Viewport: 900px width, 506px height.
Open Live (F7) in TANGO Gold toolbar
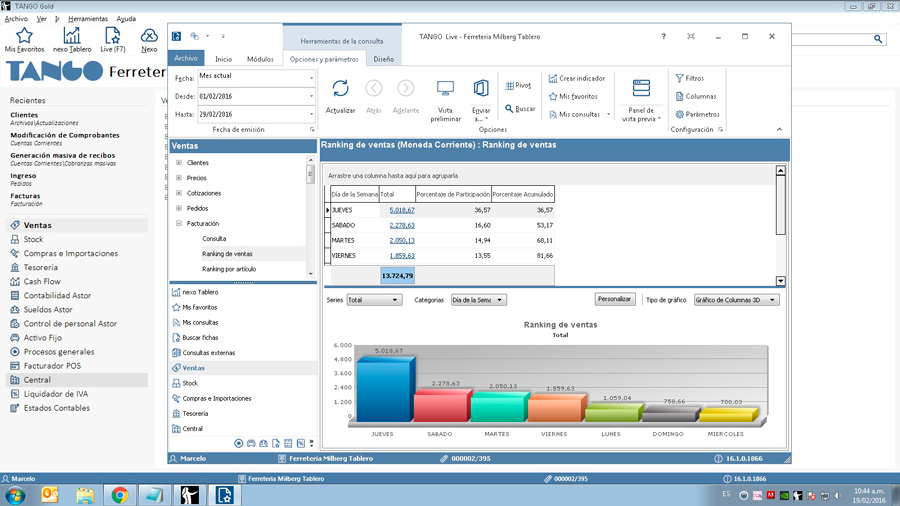click(x=112, y=40)
